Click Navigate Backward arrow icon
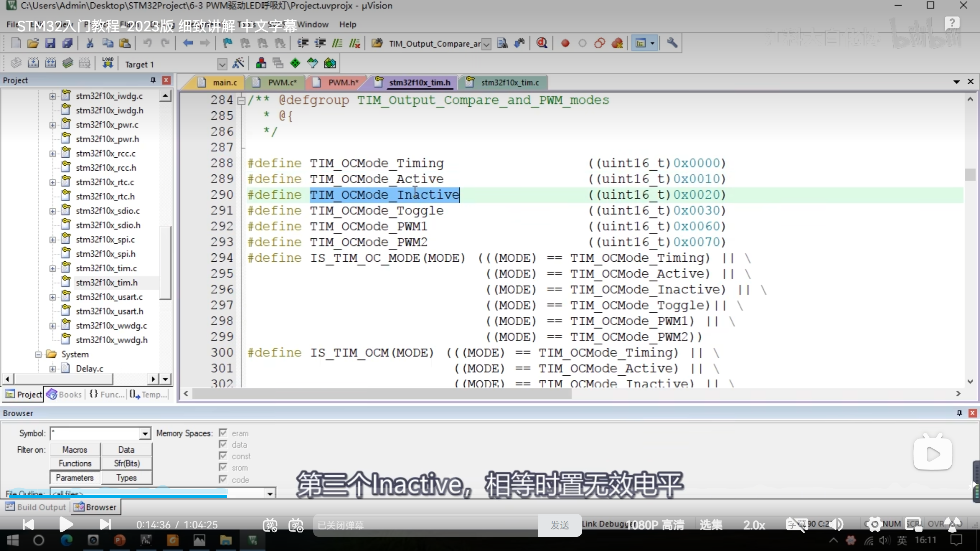 point(188,43)
